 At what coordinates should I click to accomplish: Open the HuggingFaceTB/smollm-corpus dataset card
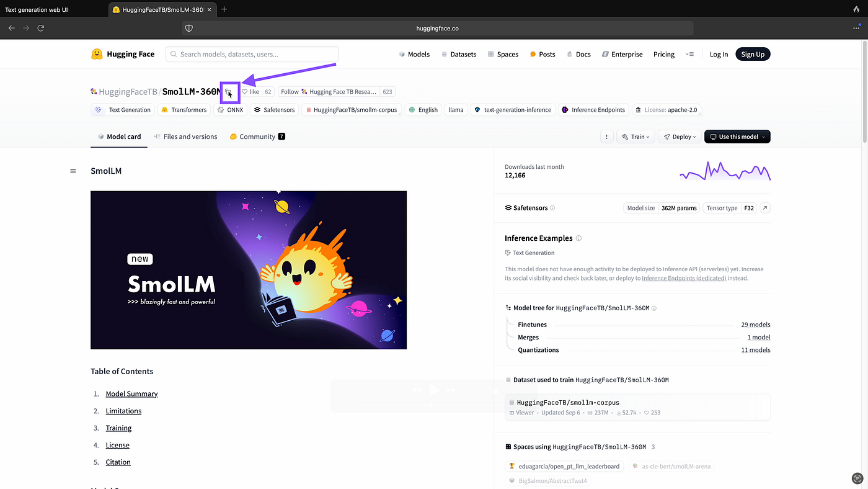coord(637,407)
